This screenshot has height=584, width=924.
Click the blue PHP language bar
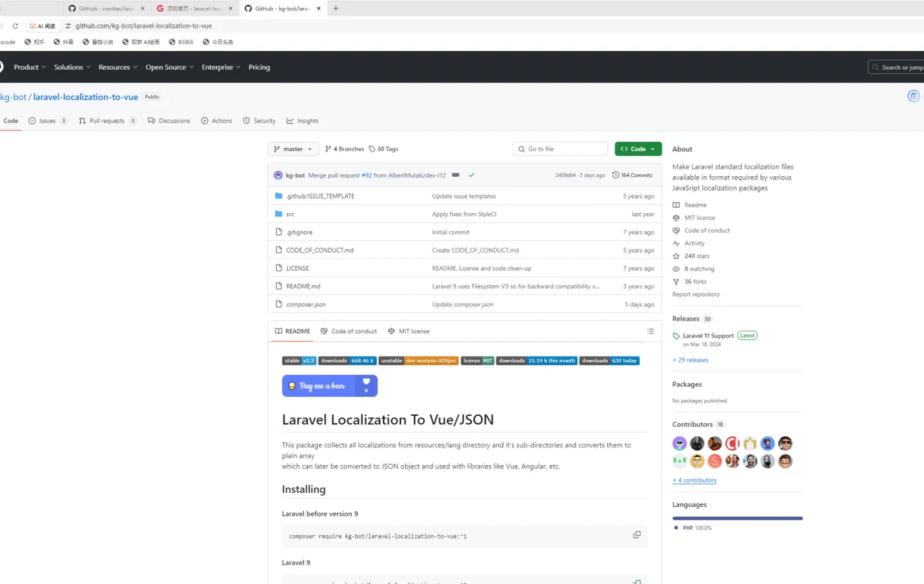point(737,519)
